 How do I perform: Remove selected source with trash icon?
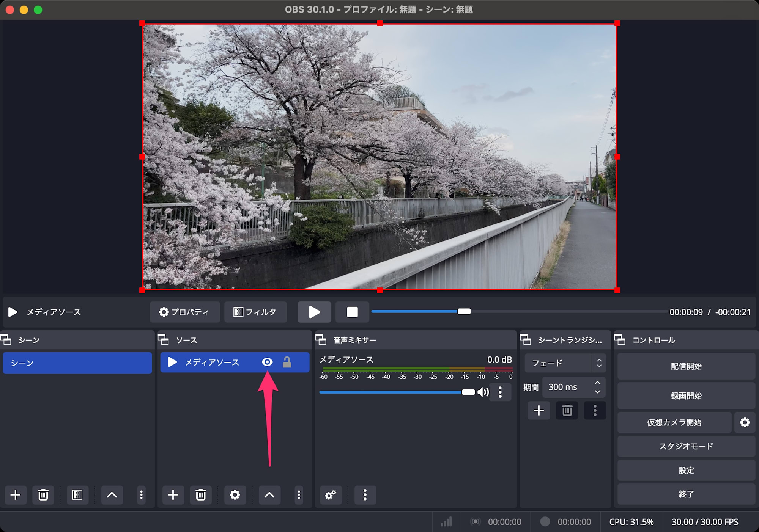[201, 495]
